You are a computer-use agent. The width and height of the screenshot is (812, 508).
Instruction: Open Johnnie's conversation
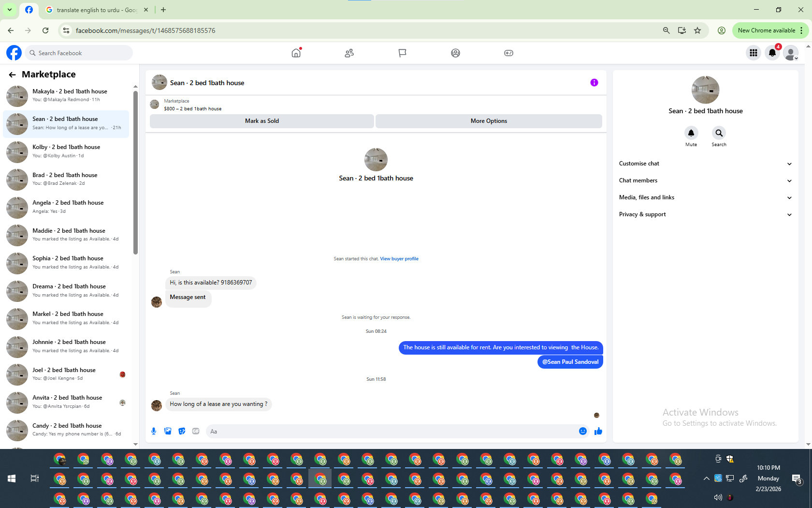[x=66, y=346]
